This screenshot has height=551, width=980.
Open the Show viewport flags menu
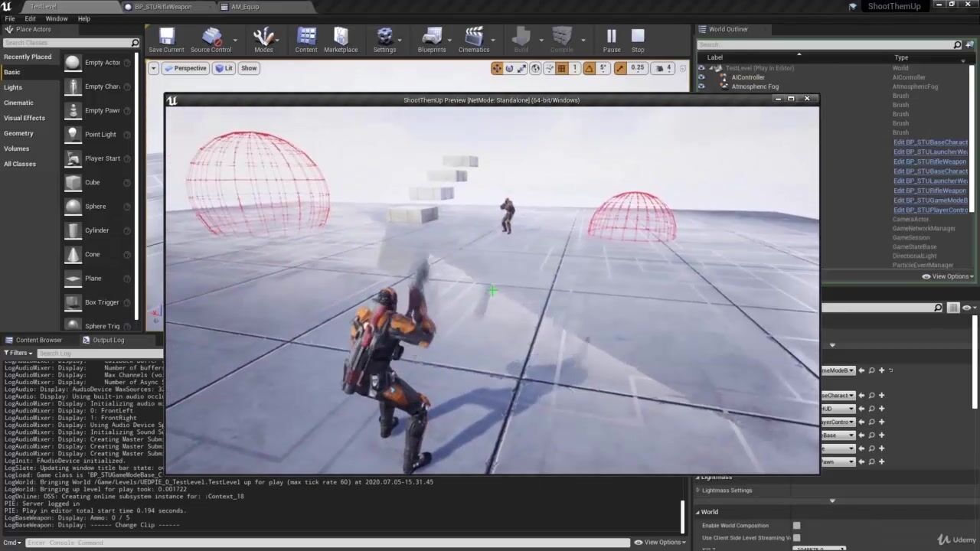[x=249, y=68]
